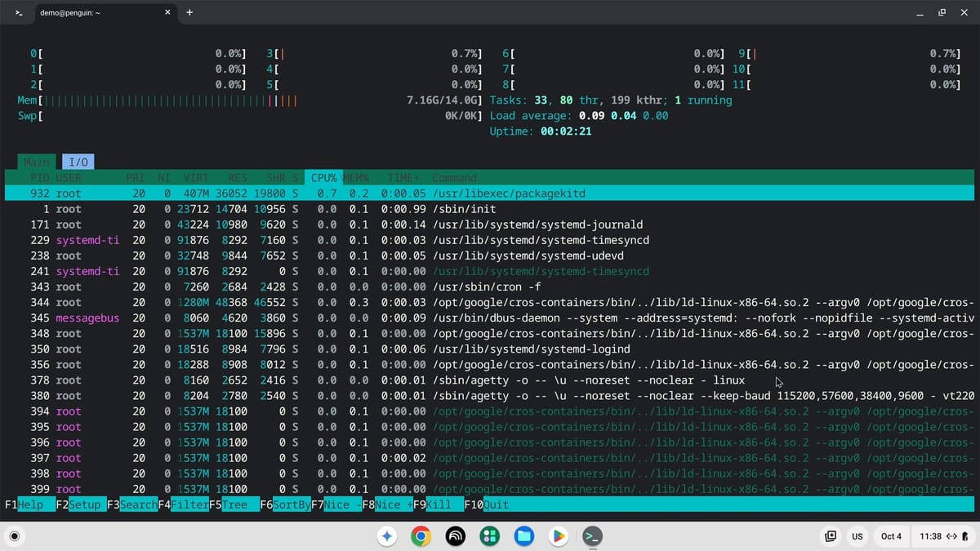
Task: Select process row with PID 241
Action: pos(490,271)
